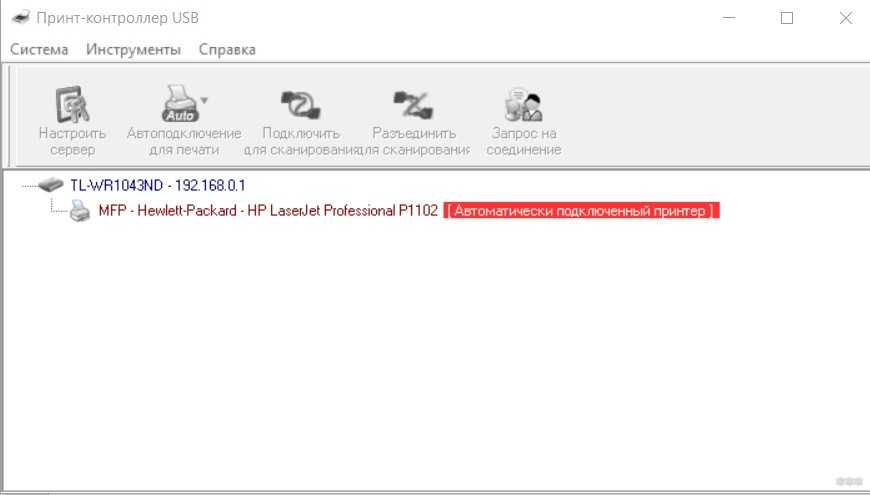870x495 pixels.
Task: Select the router icon next to TL-WR1043ND
Action: (x=51, y=184)
